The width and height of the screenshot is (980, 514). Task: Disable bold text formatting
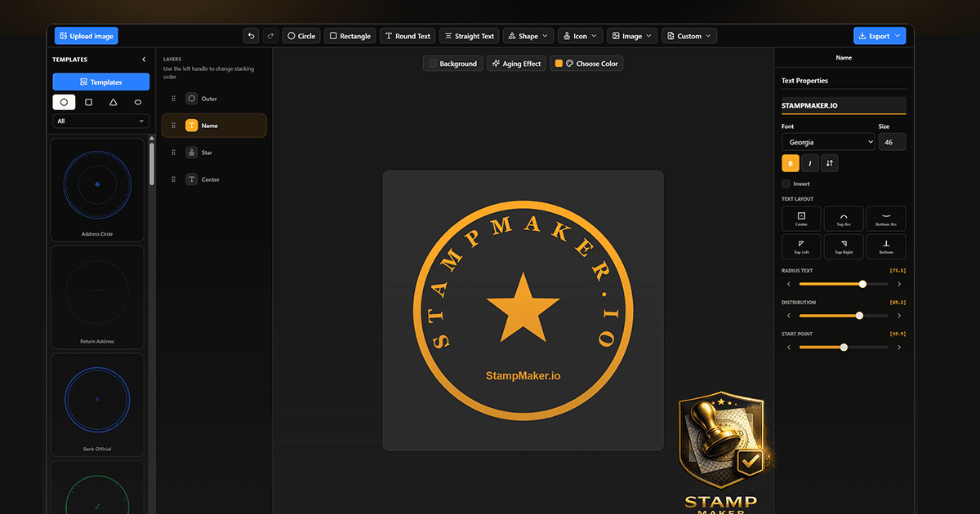coord(790,163)
